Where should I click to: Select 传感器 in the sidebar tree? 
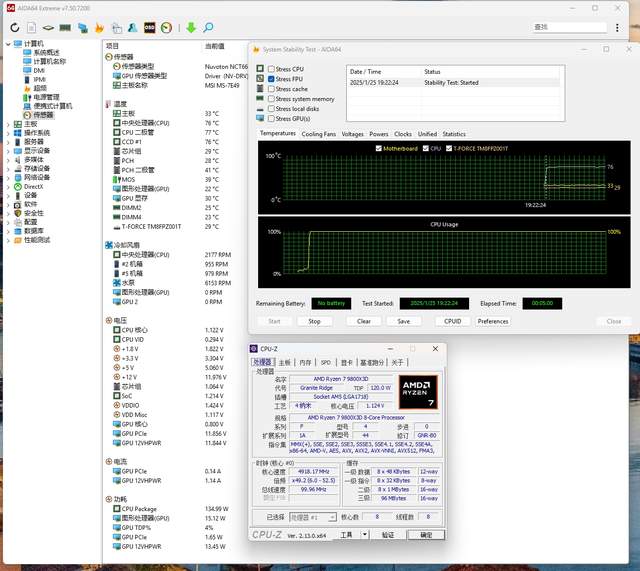(43, 115)
